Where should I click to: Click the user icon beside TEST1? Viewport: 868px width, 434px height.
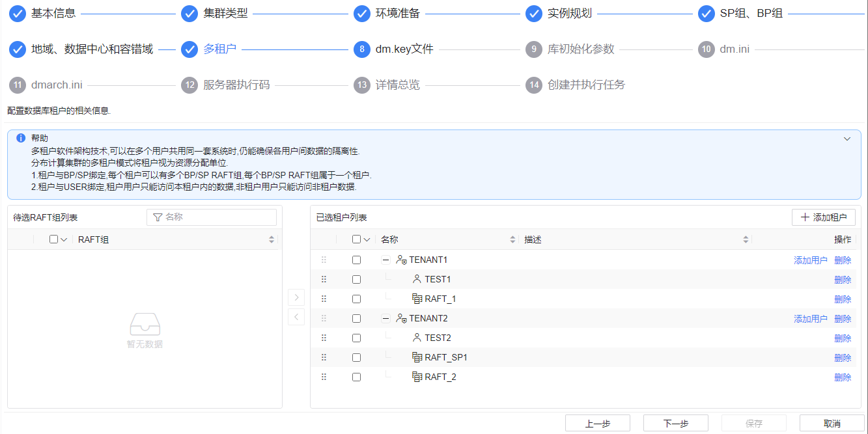[x=417, y=279]
